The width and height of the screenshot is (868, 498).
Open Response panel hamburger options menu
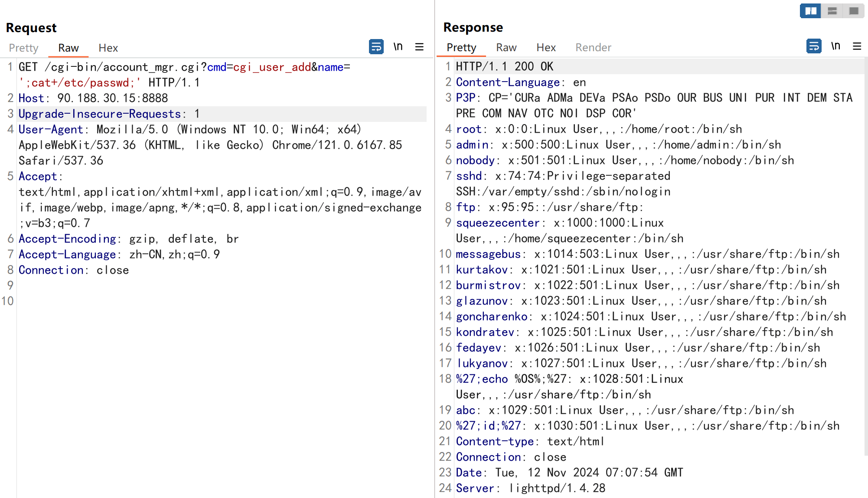pyautogui.click(x=857, y=46)
